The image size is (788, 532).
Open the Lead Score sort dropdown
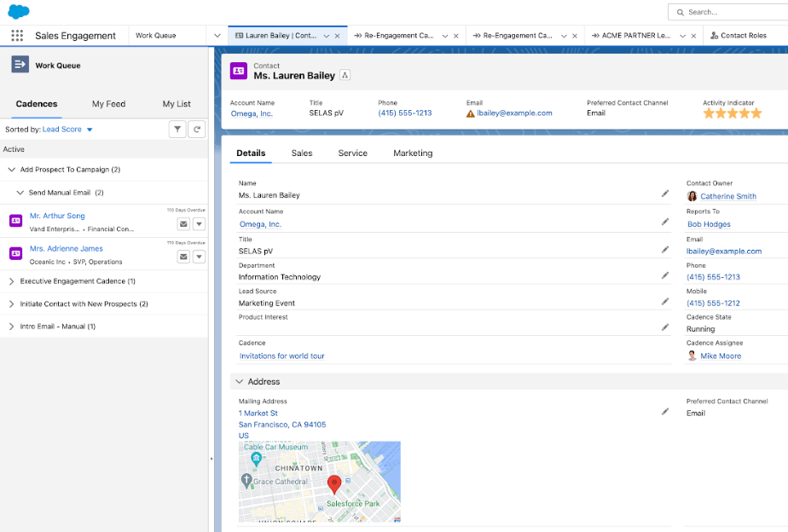coord(90,130)
